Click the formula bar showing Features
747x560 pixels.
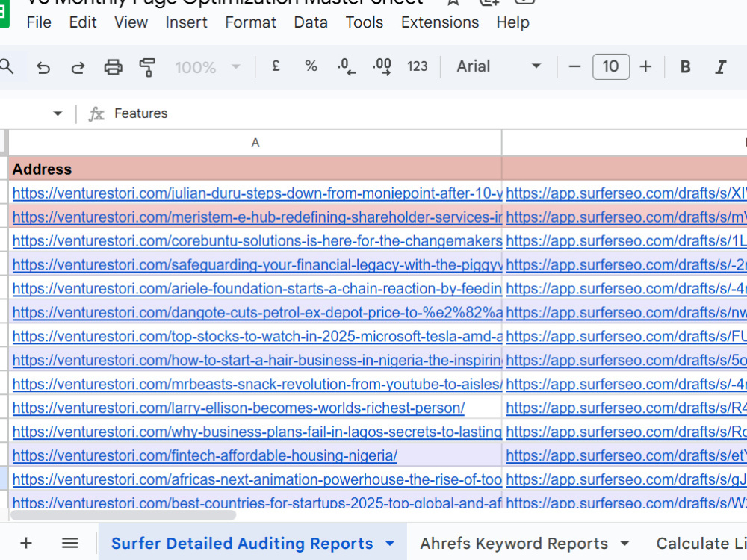[x=141, y=113]
